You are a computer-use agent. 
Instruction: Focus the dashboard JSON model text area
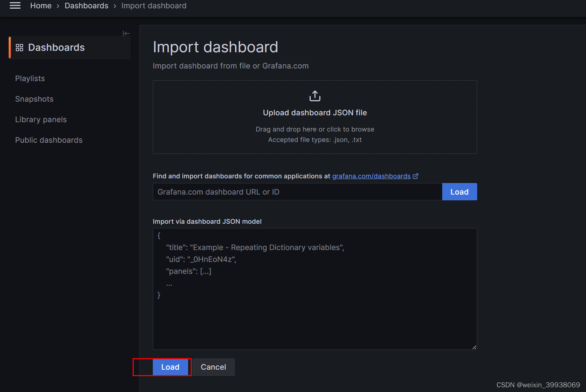pos(315,289)
